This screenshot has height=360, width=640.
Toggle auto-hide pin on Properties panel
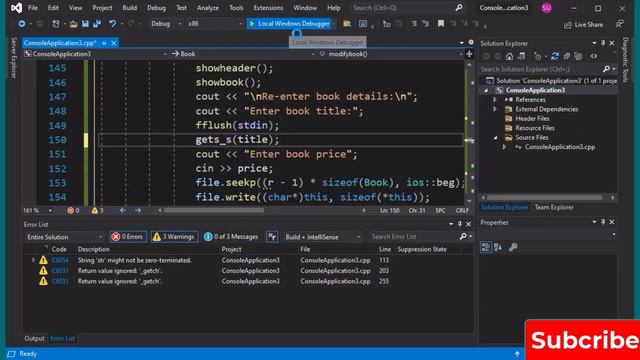click(x=603, y=222)
